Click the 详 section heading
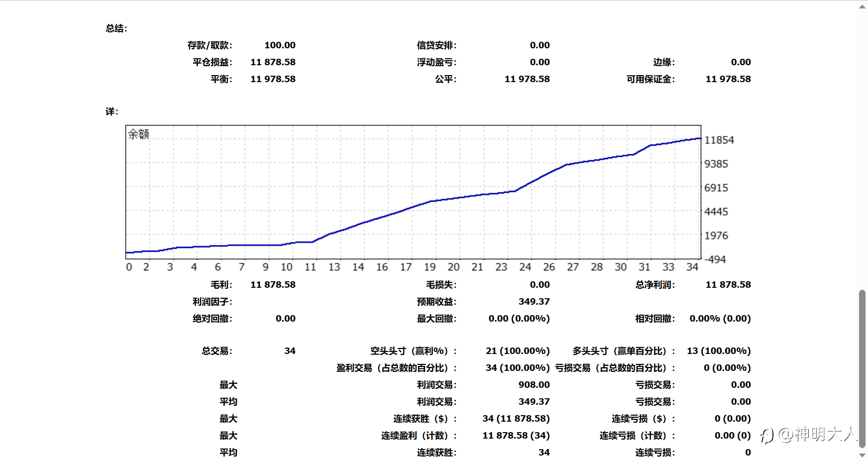The height and width of the screenshot is (461, 868). point(112,112)
